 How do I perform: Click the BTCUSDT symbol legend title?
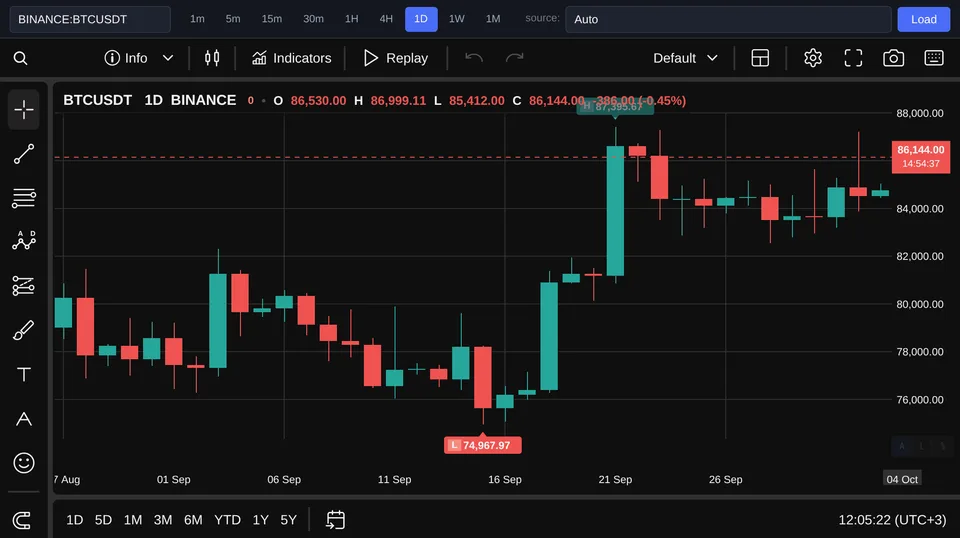click(x=97, y=100)
